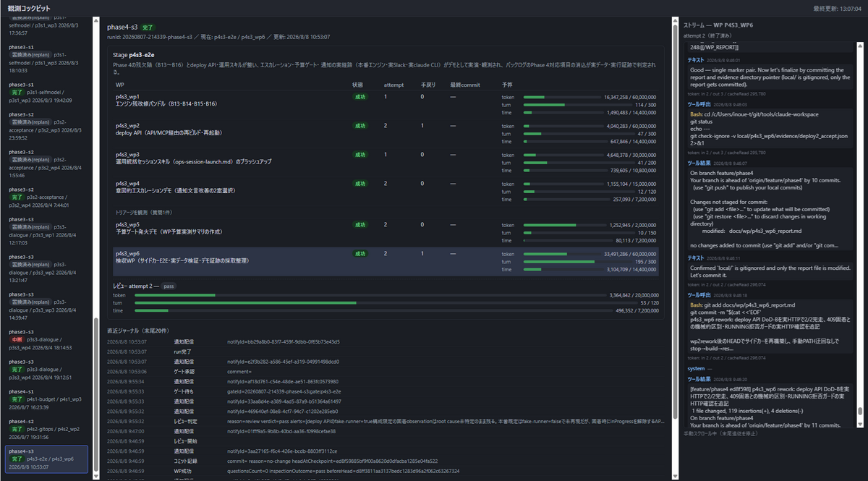Select the p4s3_wp2 deploy API row
Viewport: 868px width, 481px height.
pos(385,133)
